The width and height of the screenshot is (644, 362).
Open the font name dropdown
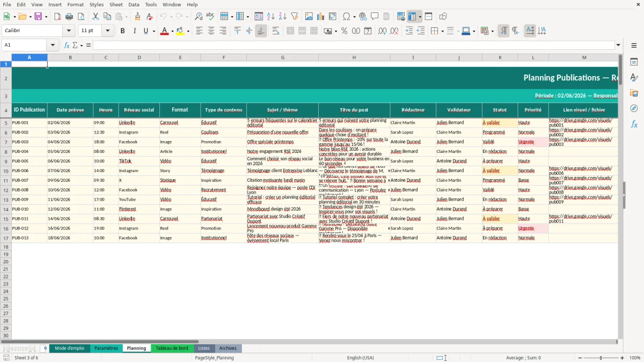pyautogui.click(x=69, y=31)
